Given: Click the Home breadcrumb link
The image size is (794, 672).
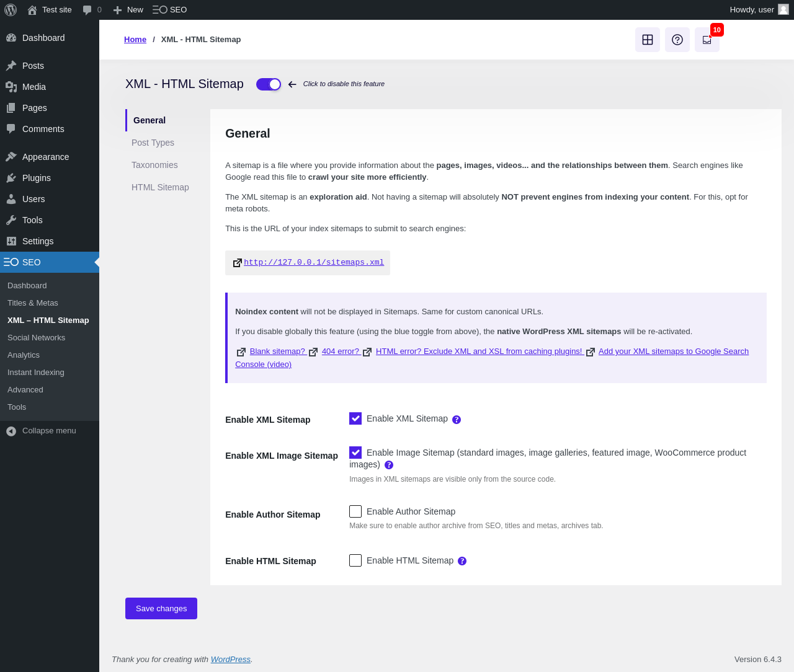Looking at the screenshot, I should tap(135, 40).
